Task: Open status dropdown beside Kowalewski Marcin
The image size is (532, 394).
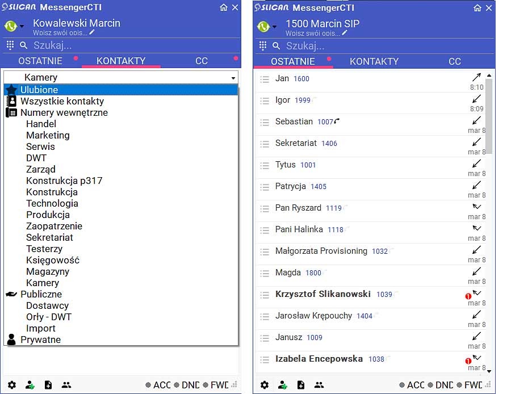Action: 22,26
